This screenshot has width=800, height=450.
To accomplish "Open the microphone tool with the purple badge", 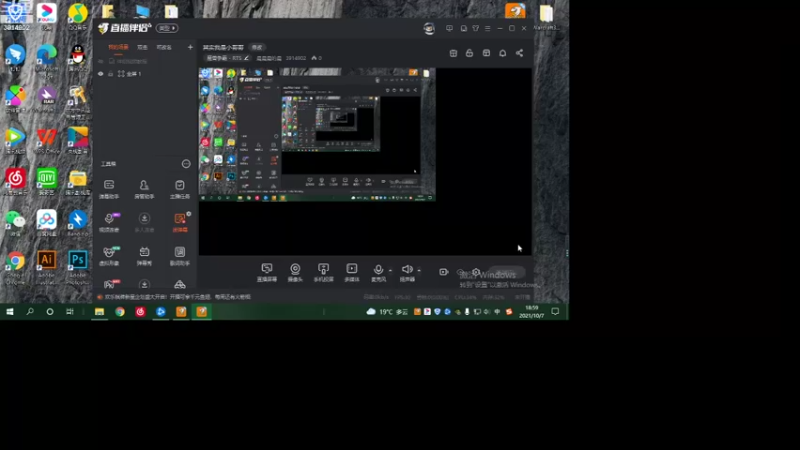I will click(x=109, y=222).
